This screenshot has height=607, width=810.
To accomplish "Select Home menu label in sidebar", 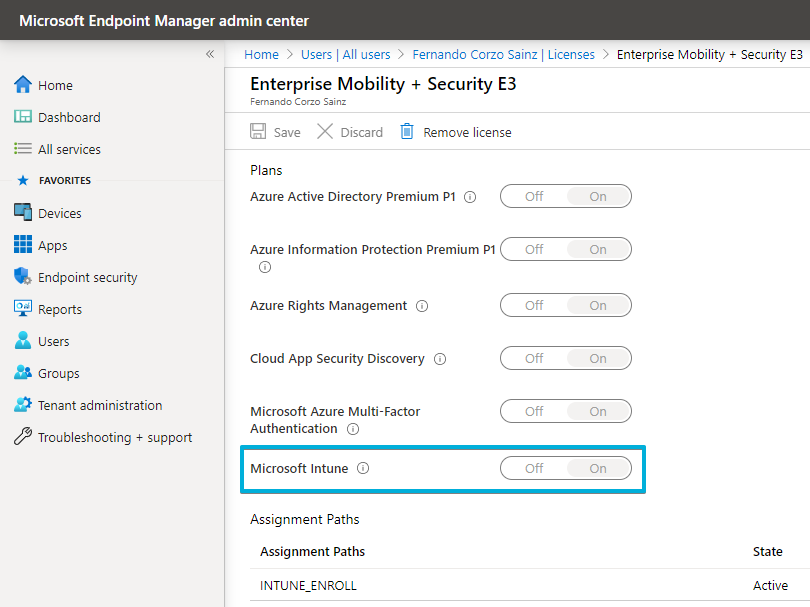I will click(55, 85).
